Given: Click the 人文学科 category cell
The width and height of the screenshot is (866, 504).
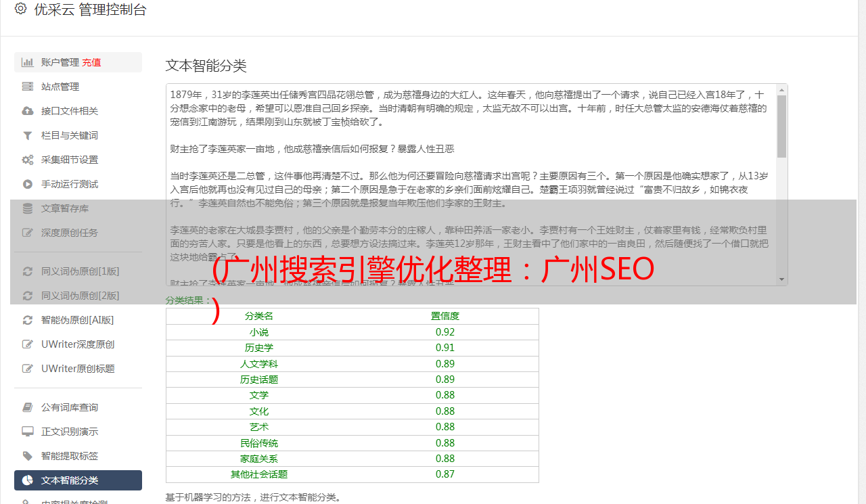Looking at the screenshot, I should [x=259, y=364].
